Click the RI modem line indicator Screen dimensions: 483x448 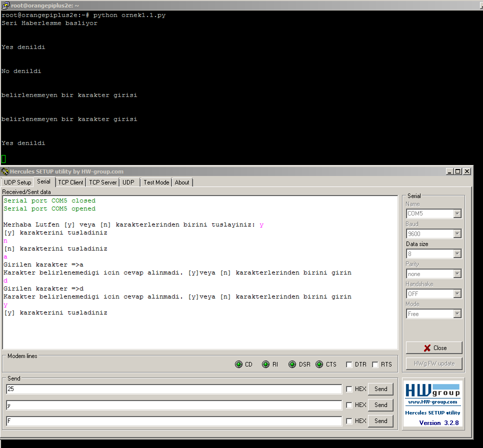(265, 364)
